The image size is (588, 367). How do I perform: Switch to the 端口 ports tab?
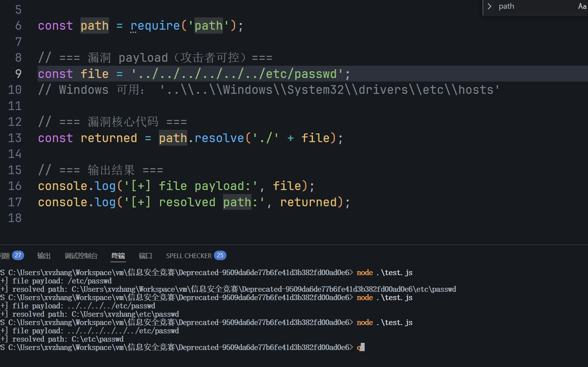145,256
